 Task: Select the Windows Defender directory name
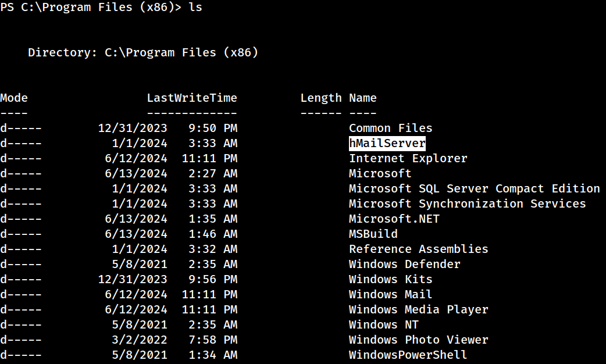coord(405,264)
